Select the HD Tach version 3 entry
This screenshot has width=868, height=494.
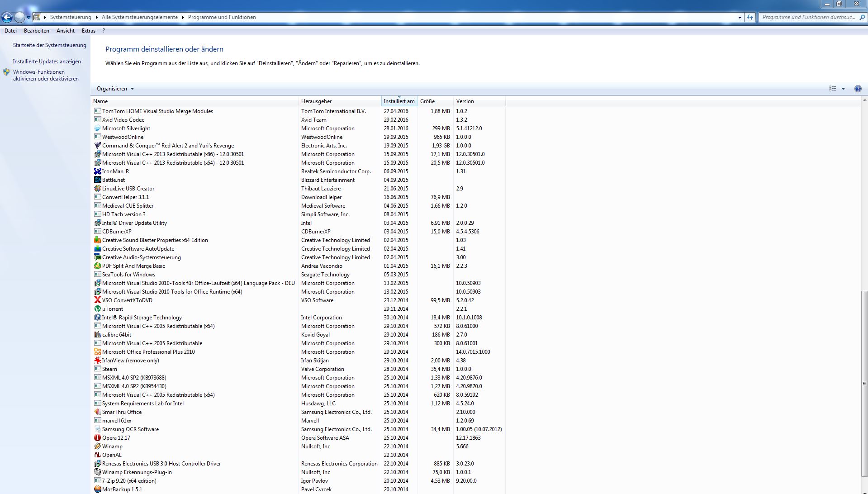[299, 214]
